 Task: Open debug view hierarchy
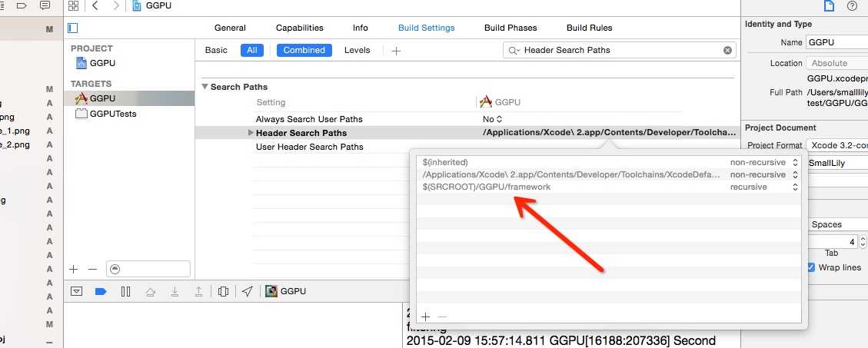(x=223, y=292)
